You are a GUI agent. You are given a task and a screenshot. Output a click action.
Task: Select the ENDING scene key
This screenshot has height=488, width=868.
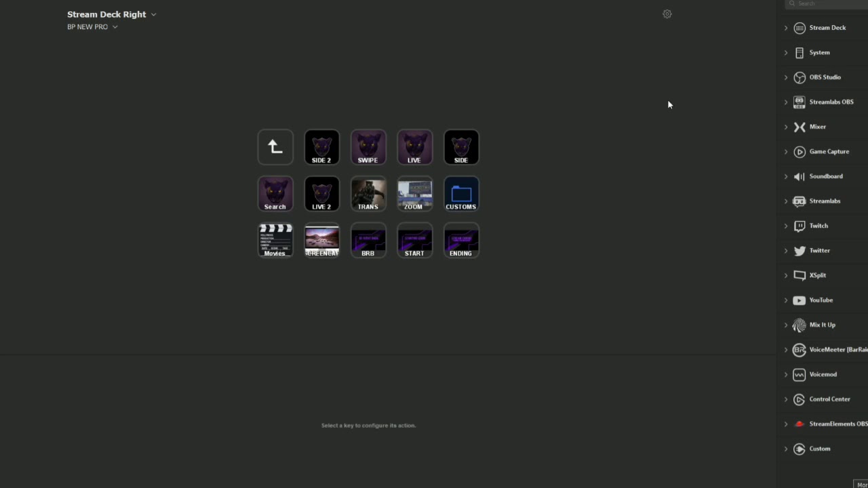pos(461,240)
